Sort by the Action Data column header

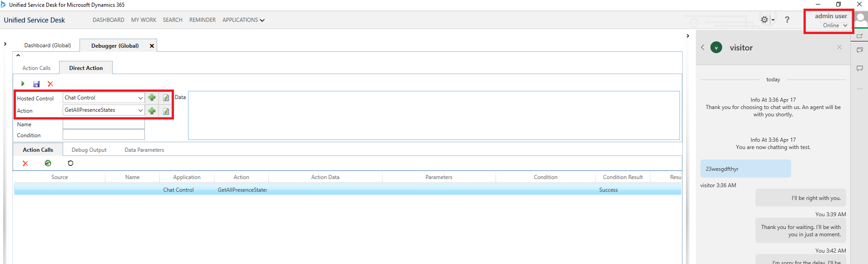325,177
